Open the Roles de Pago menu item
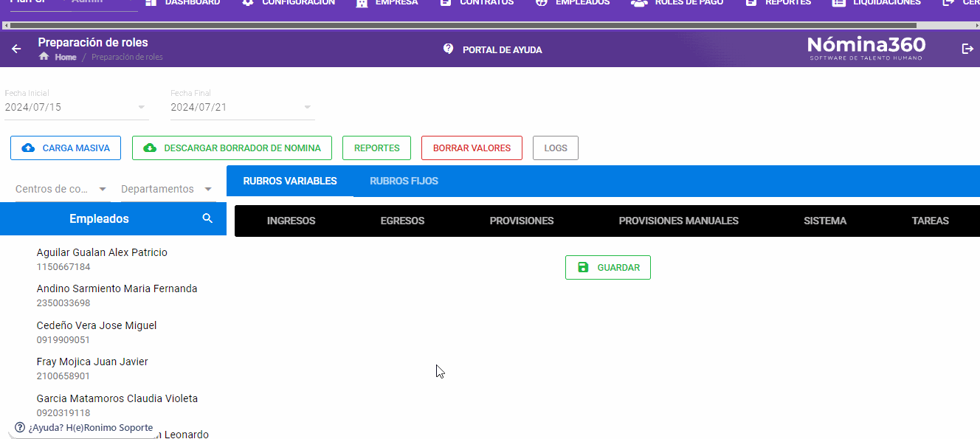Image resolution: width=980 pixels, height=439 pixels. [677, 3]
